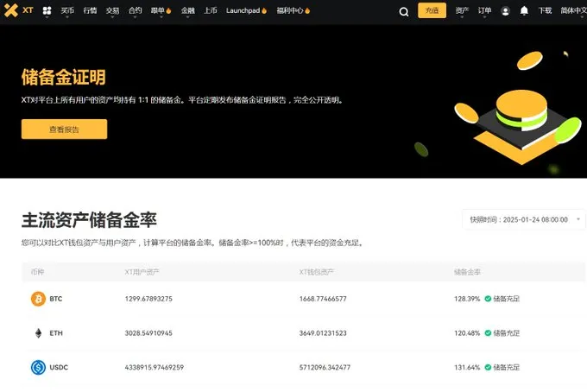587x392 pixels.
Task: Click the XT钱包资产 column header
Action: click(316, 272)
